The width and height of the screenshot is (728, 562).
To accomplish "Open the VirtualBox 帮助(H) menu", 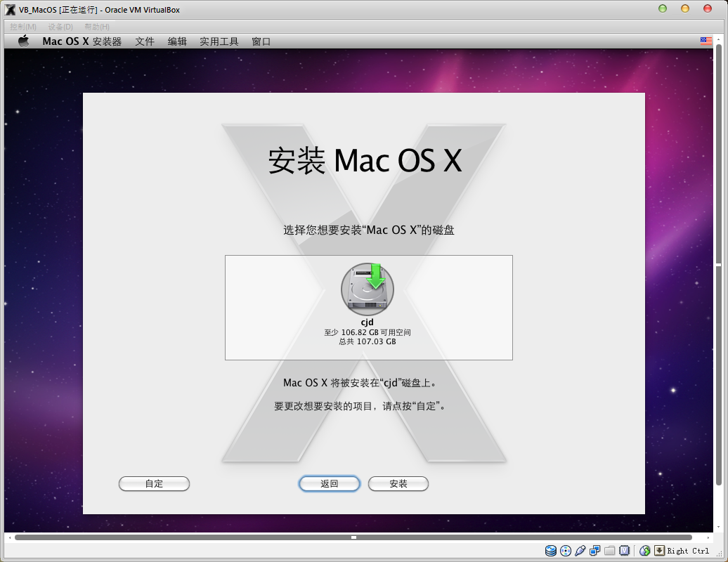I will pos(96,27).
